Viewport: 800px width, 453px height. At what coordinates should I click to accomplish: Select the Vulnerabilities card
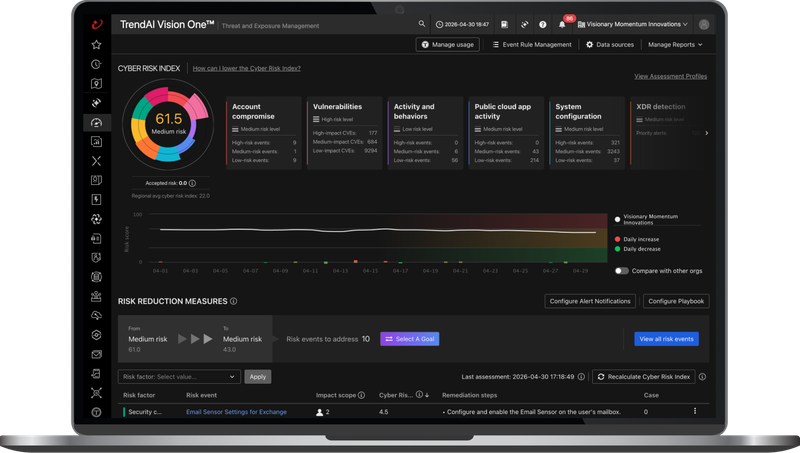click(344, 133)
